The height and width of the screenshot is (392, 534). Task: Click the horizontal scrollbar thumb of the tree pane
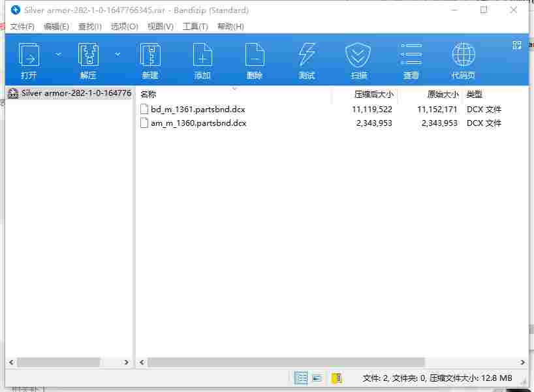click(x=59, y=363)
